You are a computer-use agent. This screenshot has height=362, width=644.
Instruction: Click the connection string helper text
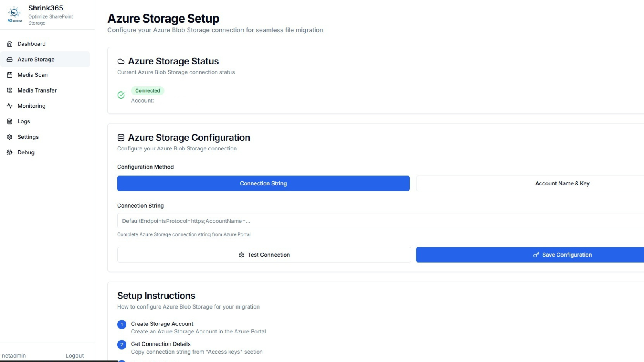(x=184, y=234)
